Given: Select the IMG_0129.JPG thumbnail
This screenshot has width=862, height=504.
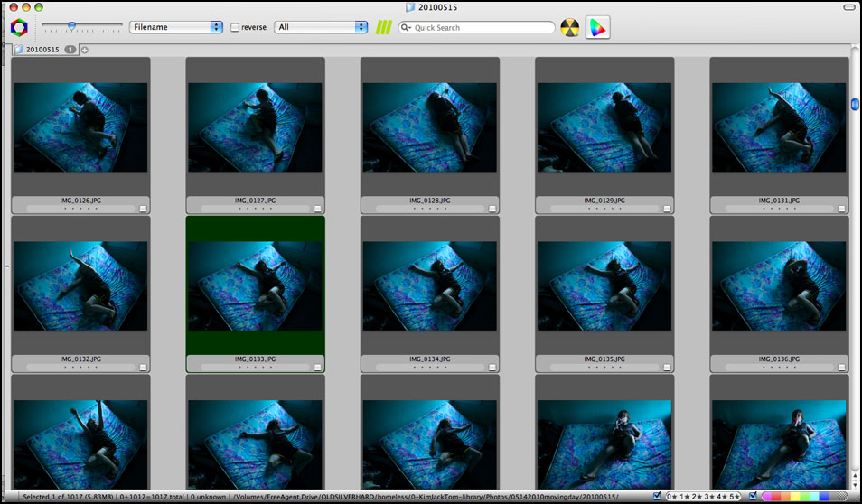Looking at the screenshot, I should click(x=604, y=127).
